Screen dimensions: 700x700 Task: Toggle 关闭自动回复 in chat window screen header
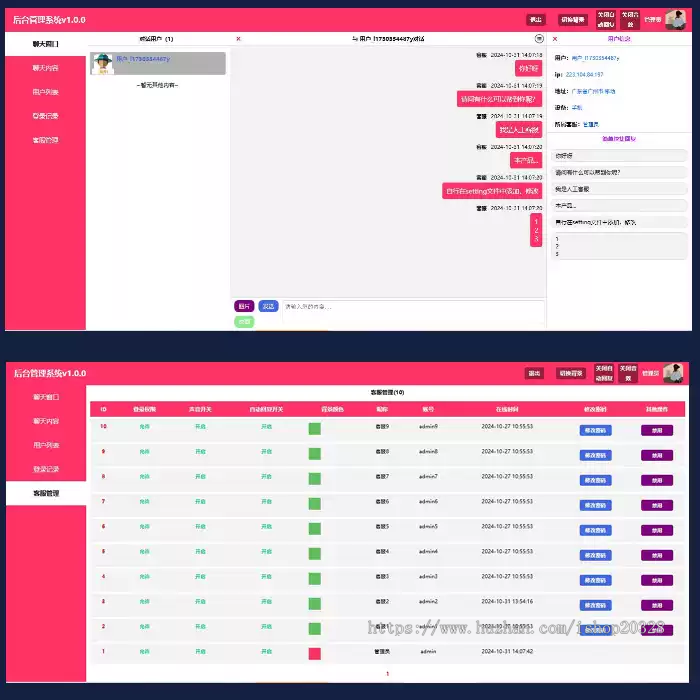(606, 20)
